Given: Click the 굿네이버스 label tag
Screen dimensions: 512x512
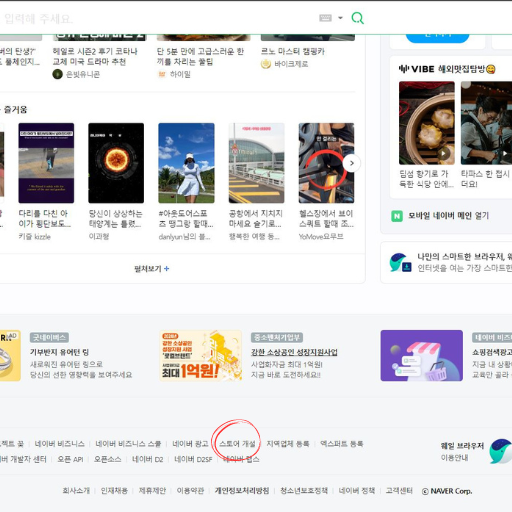Looking at the screenshot, I should 49,337.
